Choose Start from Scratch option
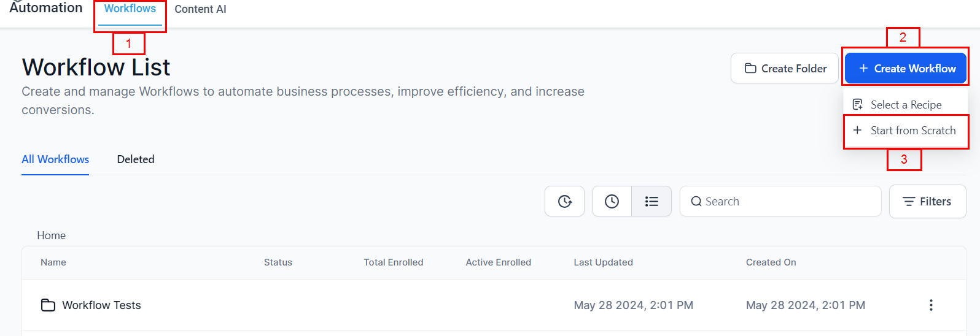The width and height of the screenshot is (980, 336). click(906, 131)
